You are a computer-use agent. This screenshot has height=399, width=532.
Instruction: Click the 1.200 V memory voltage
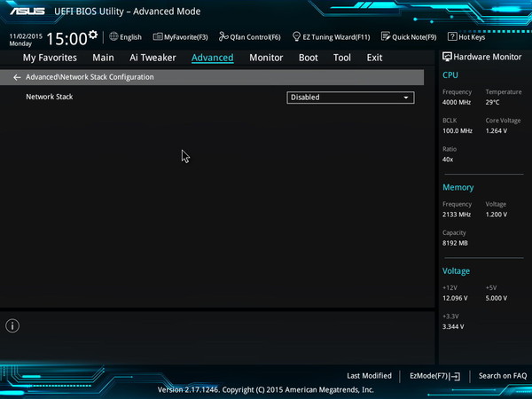497,215
